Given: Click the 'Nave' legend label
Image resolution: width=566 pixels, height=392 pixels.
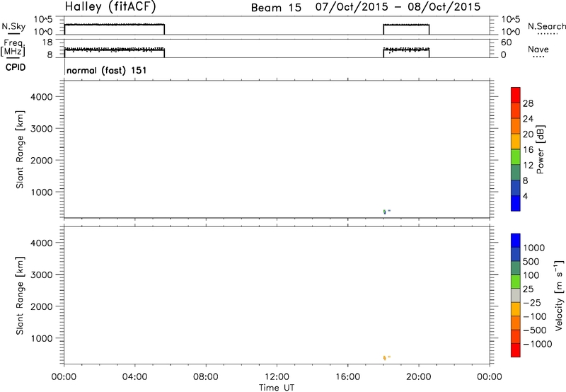Looking at the screenshot, I should [538, 50].
